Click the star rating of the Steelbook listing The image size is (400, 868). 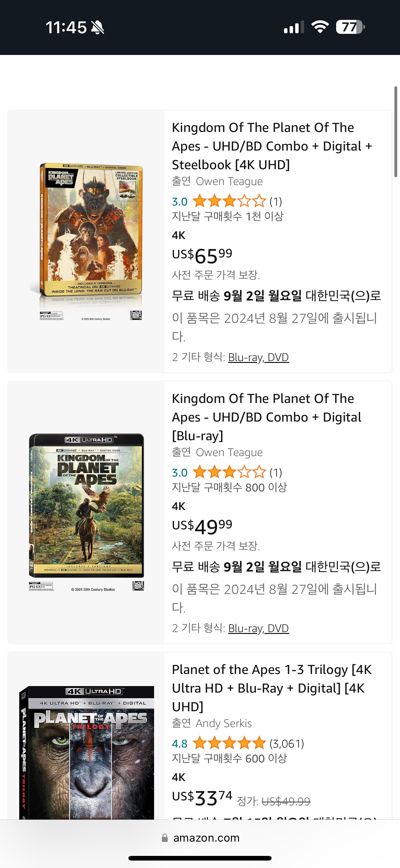[x=229, y=201]
